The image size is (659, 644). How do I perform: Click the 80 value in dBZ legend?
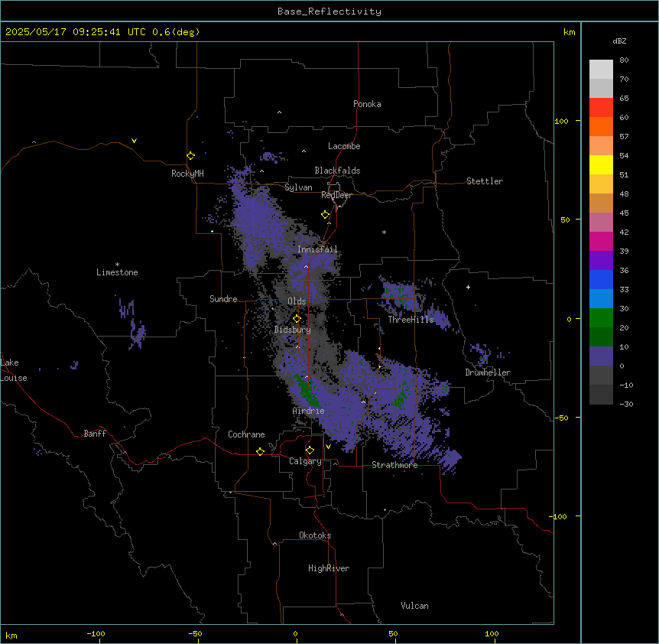(624, 60)
